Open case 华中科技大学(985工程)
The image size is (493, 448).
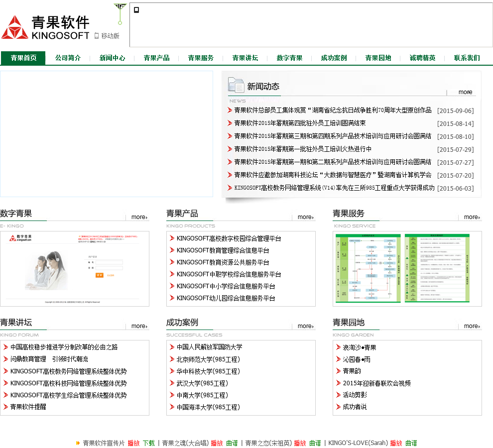click(x=209, y=371)
